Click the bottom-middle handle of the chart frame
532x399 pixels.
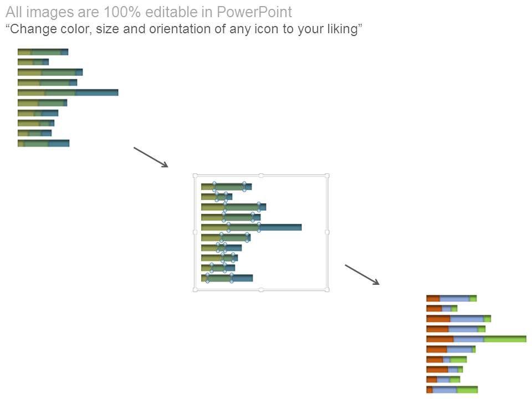pos(261,289)
